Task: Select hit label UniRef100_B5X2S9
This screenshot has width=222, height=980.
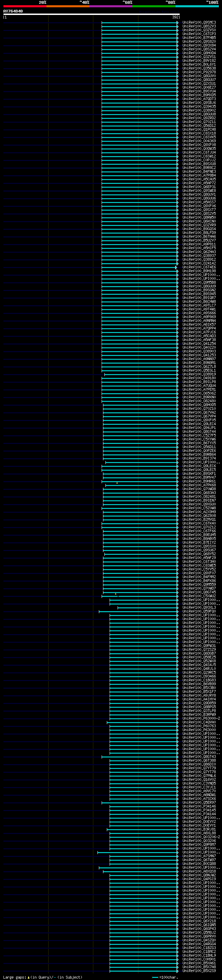Action: [x=199, y=971]
